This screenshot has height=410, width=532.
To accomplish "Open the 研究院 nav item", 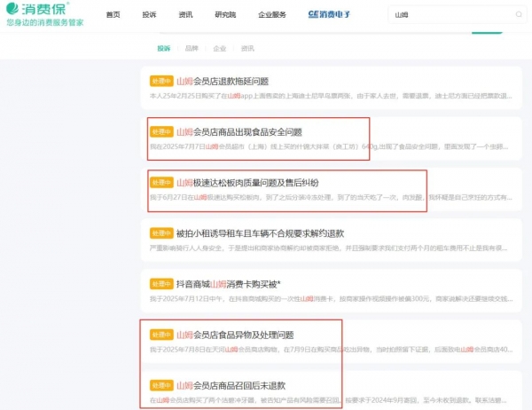I will coord(225,14).
